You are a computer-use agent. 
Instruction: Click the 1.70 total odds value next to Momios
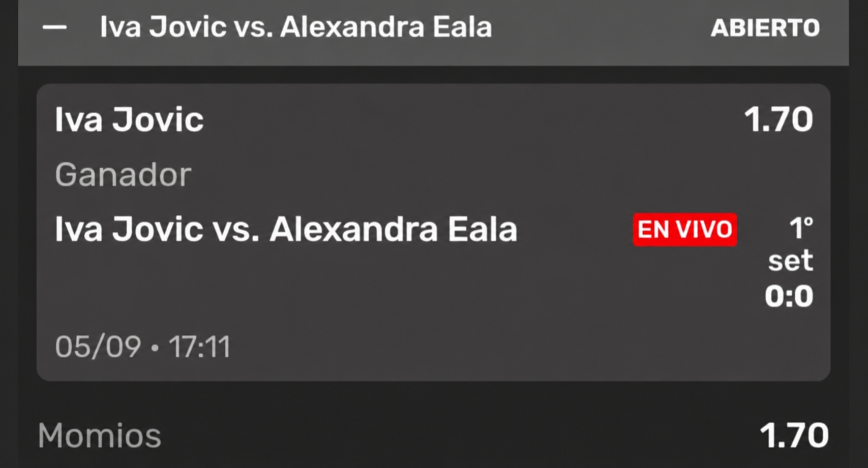[x=794, y=436]
